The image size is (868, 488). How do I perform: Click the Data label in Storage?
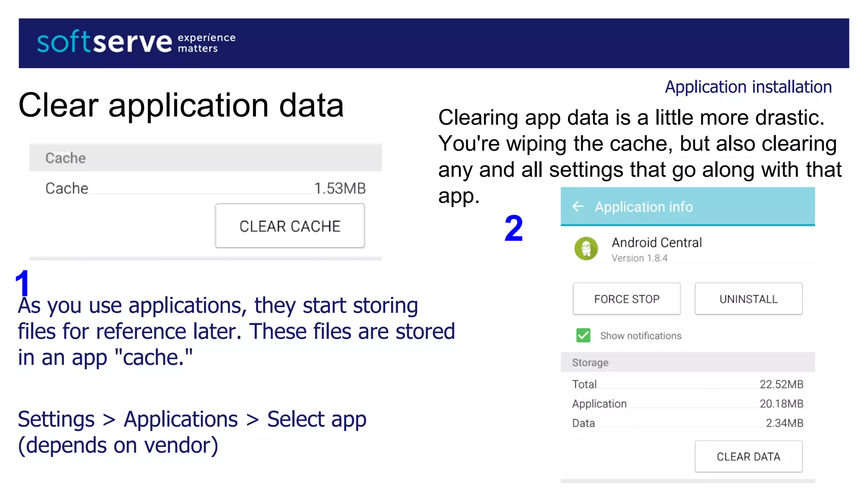583,423
